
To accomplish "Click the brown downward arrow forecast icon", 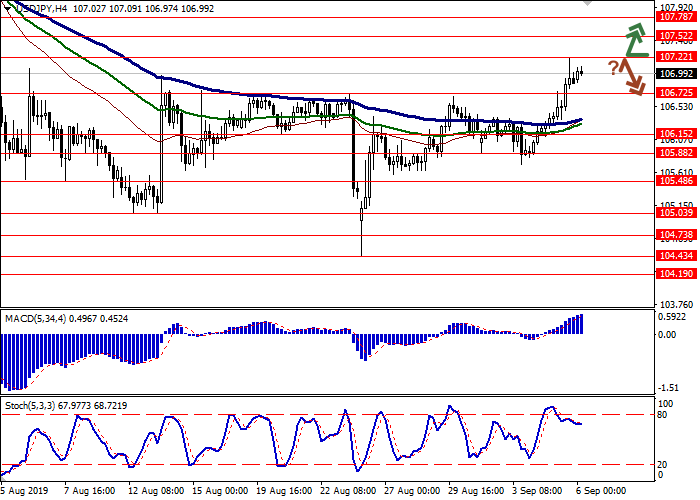I will click(631, 78).
